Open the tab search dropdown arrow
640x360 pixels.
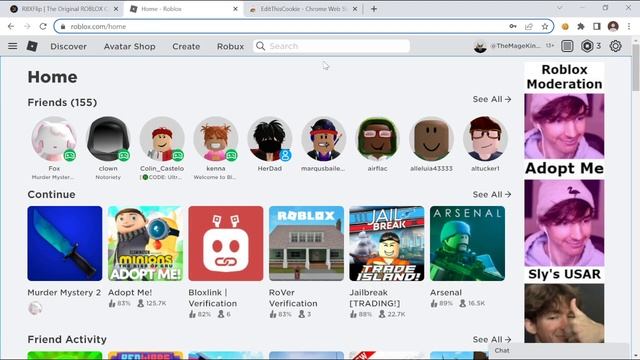pyautogui.click(x=560, y=8)
